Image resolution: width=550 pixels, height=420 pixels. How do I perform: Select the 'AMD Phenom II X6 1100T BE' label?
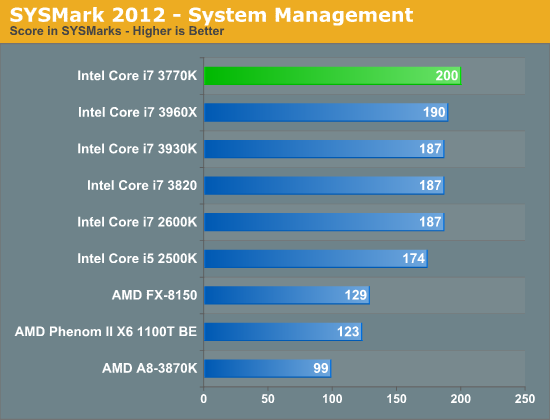pos(106,332)
